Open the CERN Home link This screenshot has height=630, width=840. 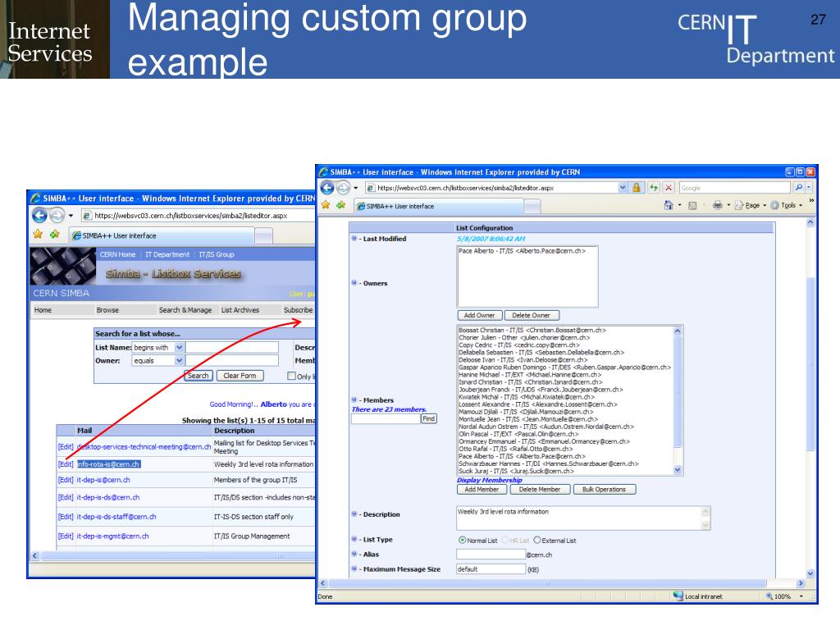(117, 254)
